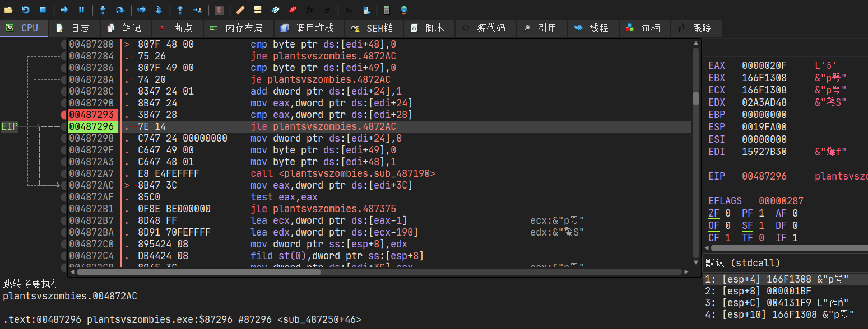This screenshot has height=329, width=868.
Task: Open the Intermodular Calls icon
Action: pos(365,10)
